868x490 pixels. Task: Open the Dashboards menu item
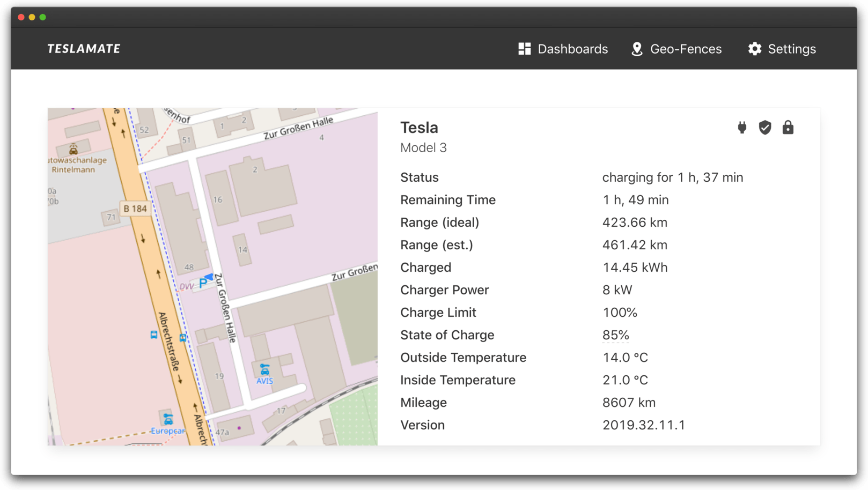[572, 48]
